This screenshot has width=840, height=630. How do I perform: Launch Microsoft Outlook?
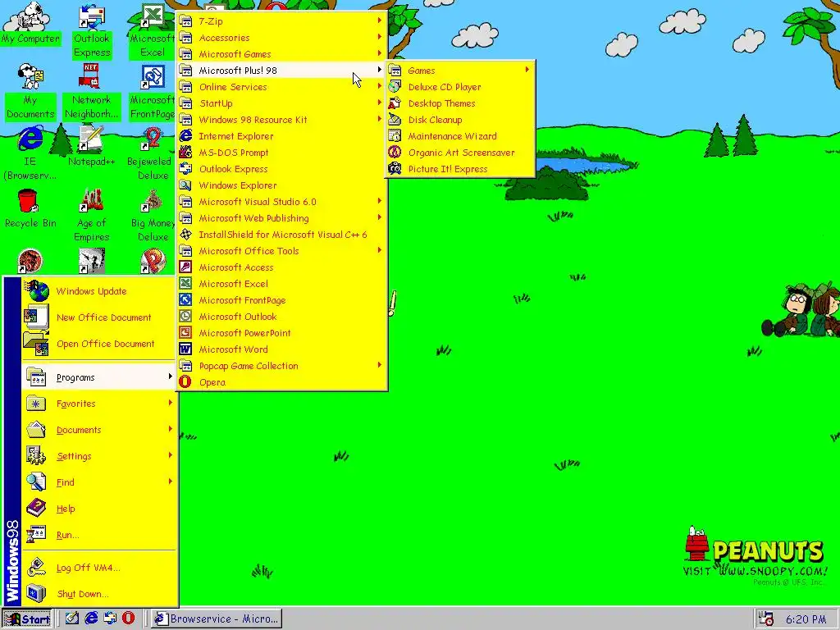[282, 317]
